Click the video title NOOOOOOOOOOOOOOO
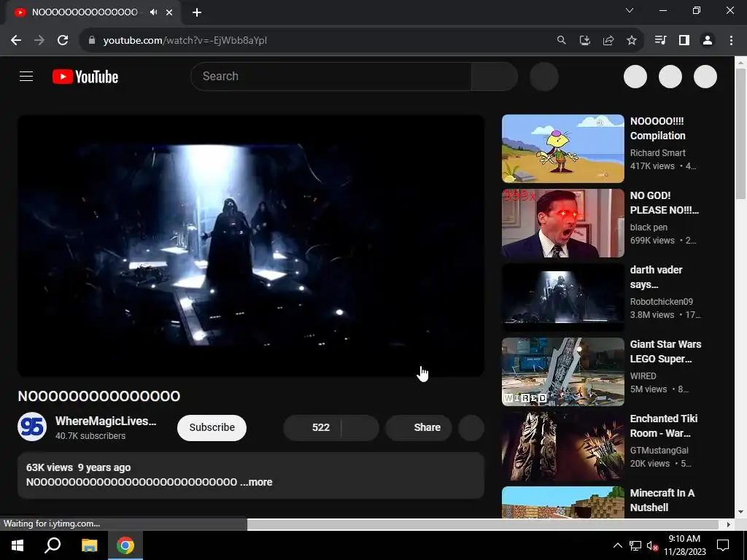747x560 pixels. 99,396
